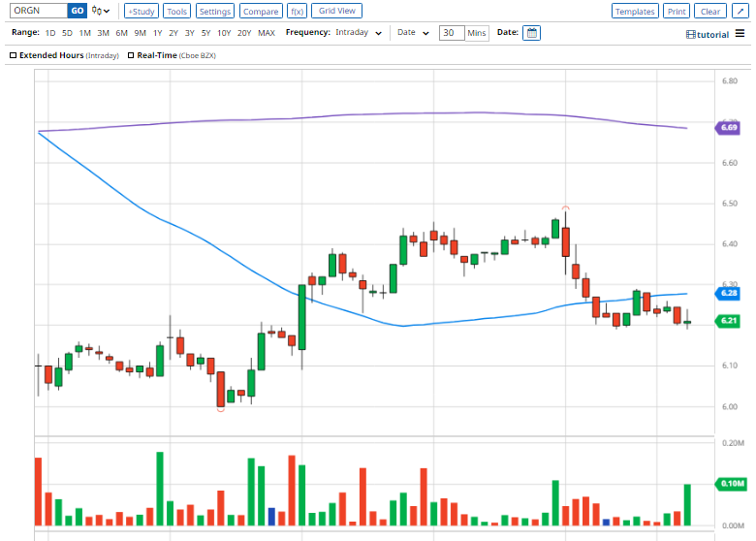756x541 pixels.
Task: Open the date picker calendar icon
Action: click(531, 33)
